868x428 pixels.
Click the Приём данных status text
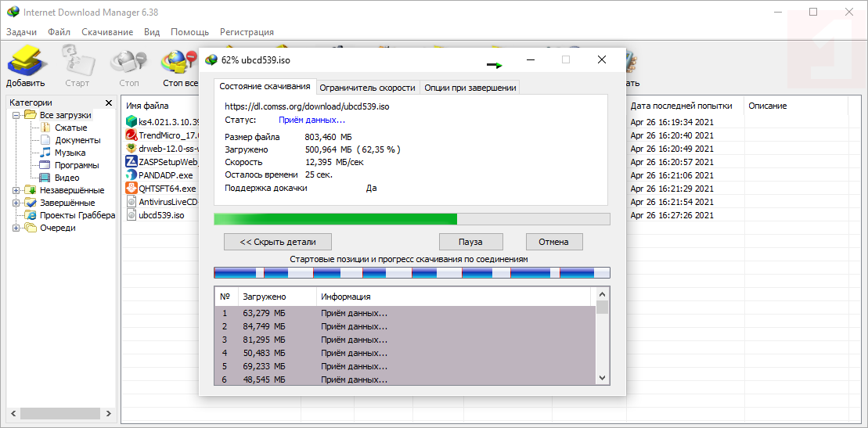point(312,120)
